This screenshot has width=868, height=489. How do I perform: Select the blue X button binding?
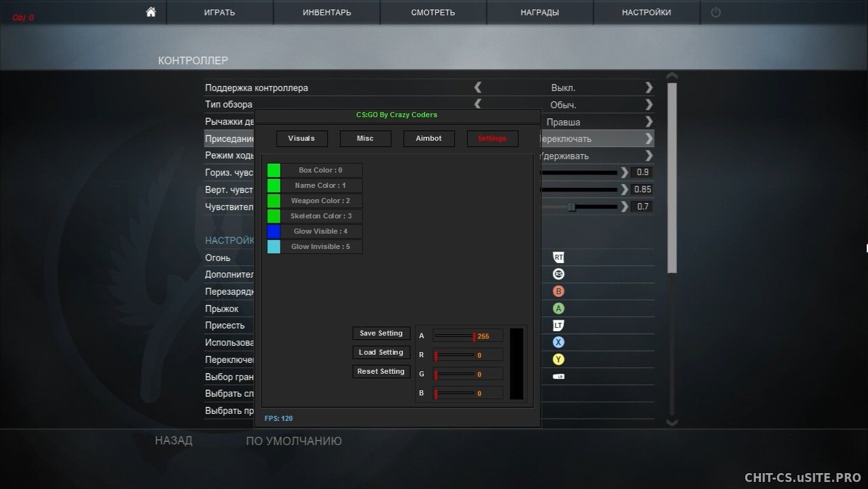pyautogui.click(x=559, y=343)
